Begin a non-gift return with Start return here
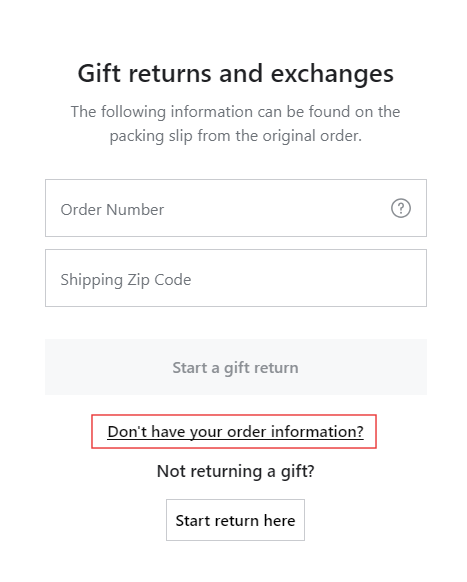The image size is (467, 582). click(235, 520)
